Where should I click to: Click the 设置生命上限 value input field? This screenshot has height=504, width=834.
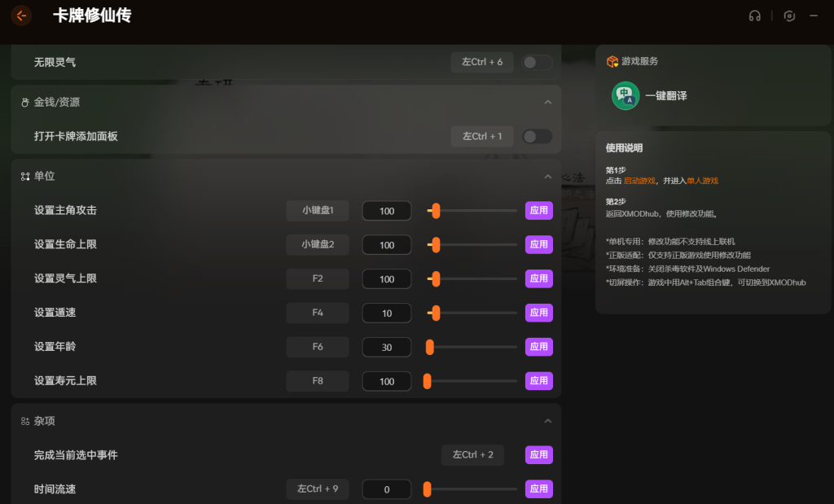point(386,245)
